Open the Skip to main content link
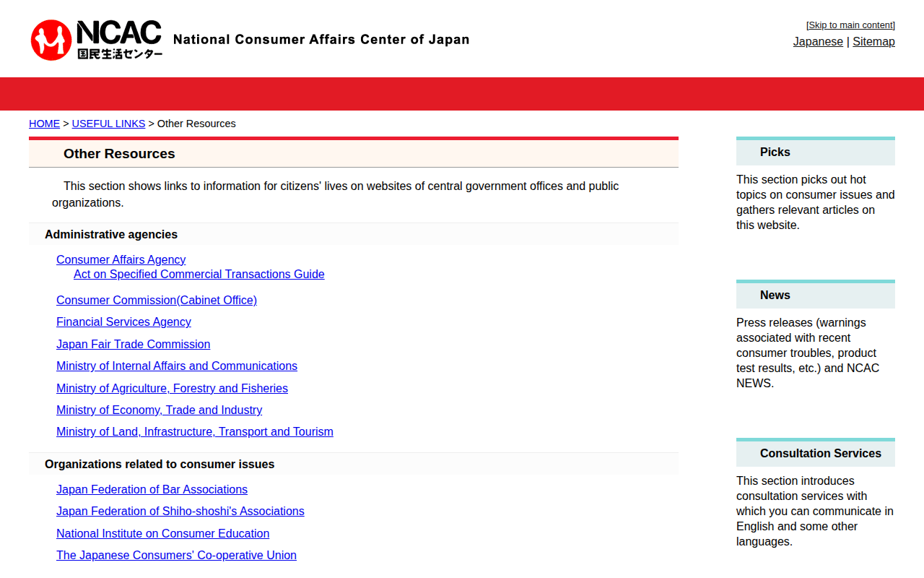Screen dimensions: 924x578 click(851, 25)
